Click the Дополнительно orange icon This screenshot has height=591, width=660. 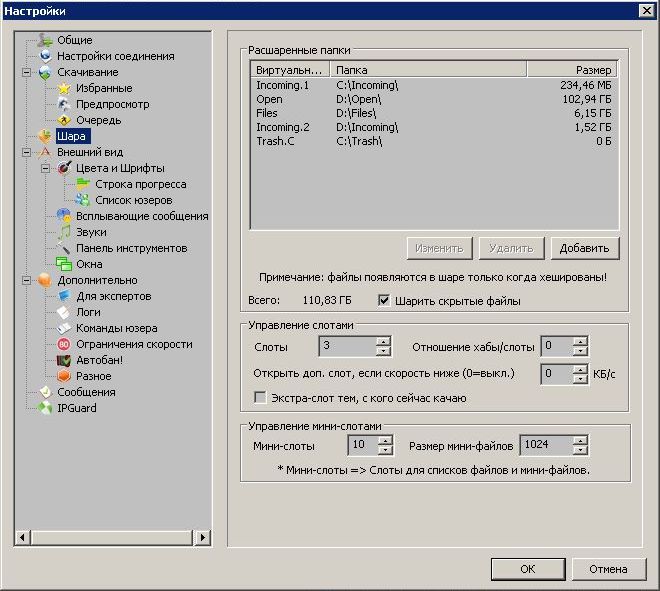point(45,280)
